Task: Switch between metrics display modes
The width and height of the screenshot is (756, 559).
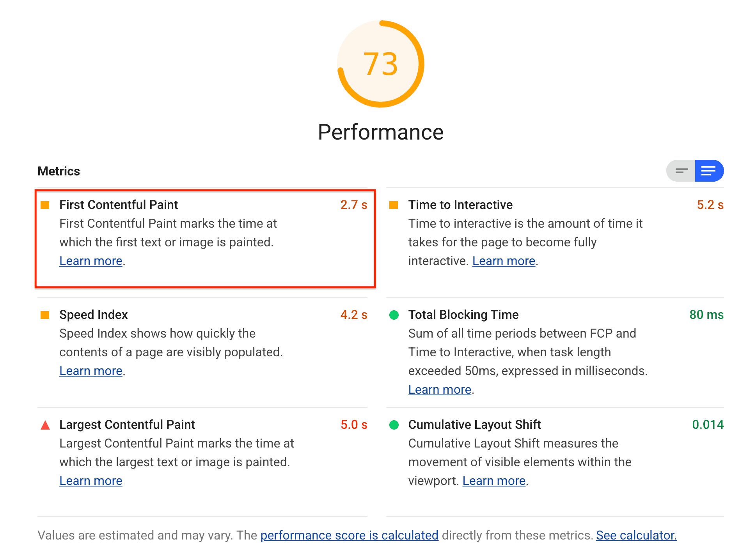Action: coord(681,171)
